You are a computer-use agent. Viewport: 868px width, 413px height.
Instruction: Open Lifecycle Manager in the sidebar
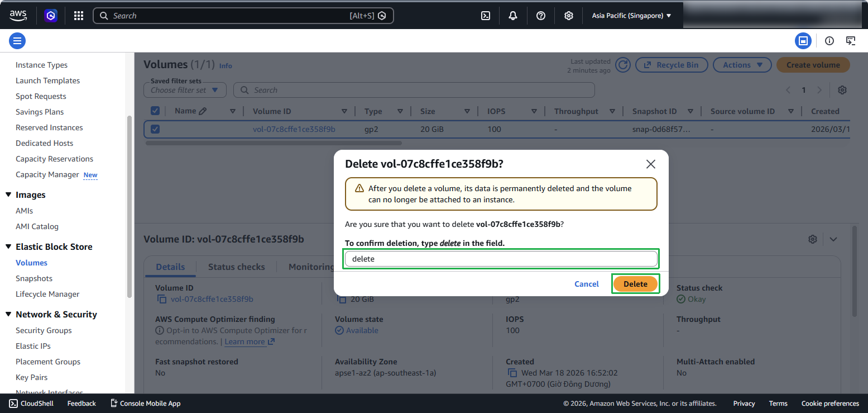tap(47, 294)
